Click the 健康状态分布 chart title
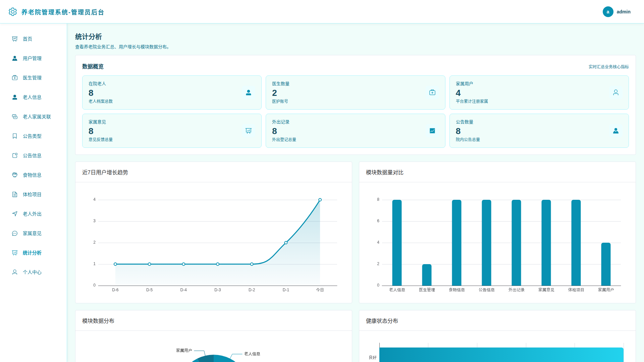This screenshot has height=362, width=644. coord(382,321)
